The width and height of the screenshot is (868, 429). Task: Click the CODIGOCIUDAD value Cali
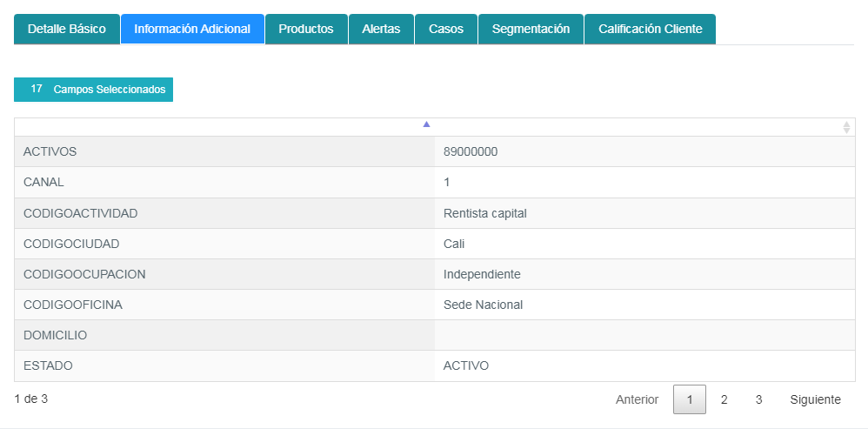(x=454, y=244)
